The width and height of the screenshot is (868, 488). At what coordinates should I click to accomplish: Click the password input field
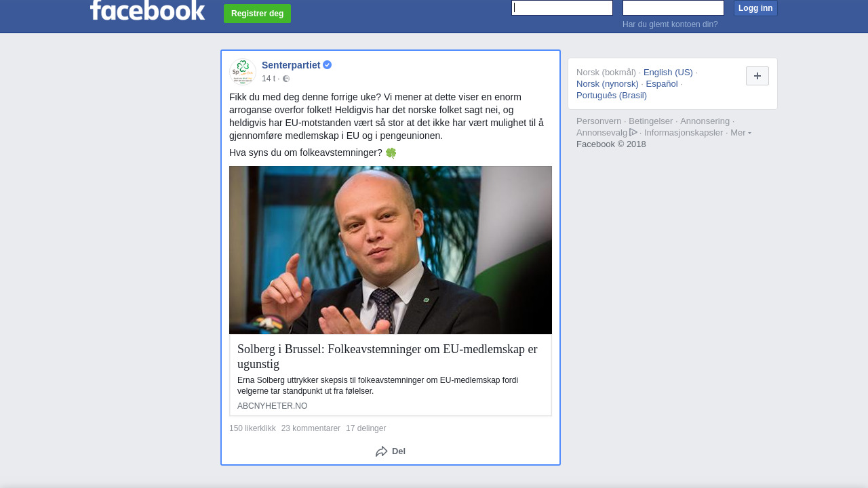[673, 7]
